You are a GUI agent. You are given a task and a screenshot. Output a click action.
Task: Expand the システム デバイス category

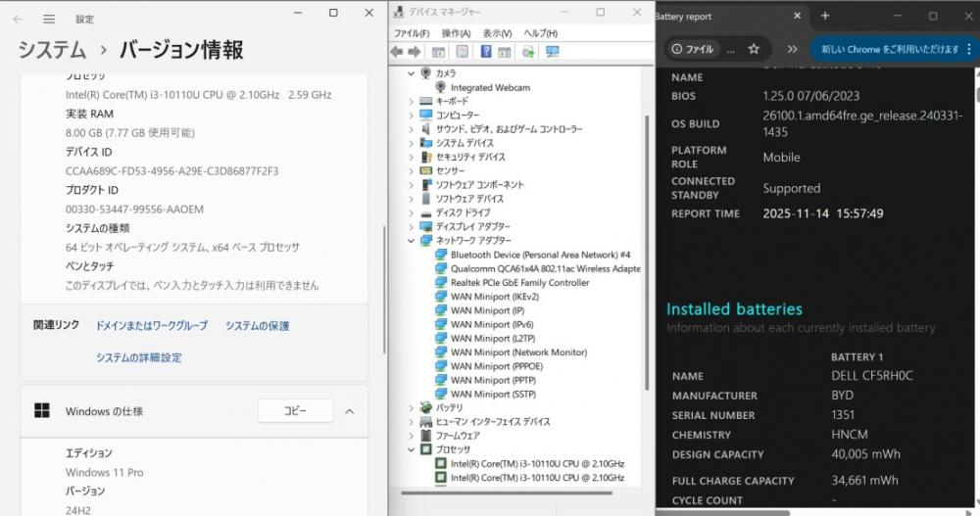tap(411, 143)
